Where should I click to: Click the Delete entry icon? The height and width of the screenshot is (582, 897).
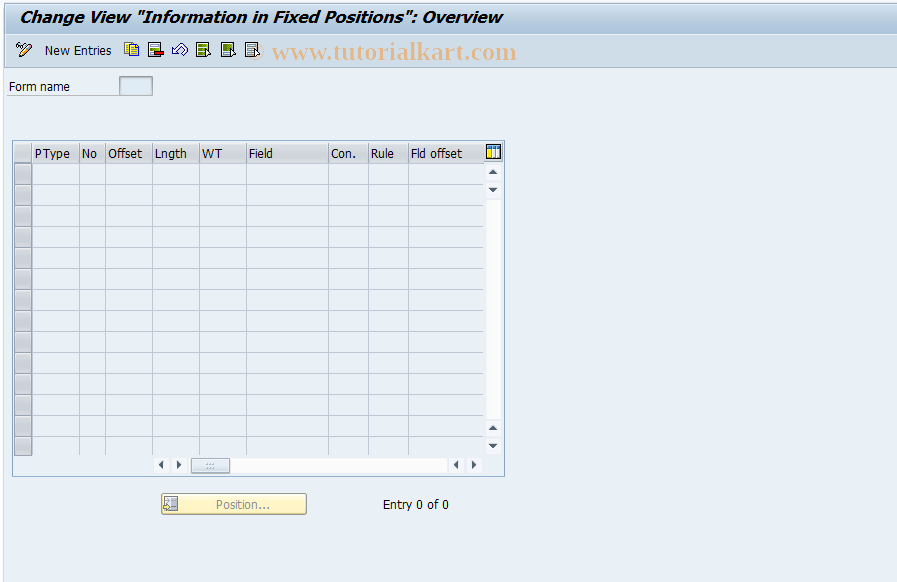coord(156,50)
